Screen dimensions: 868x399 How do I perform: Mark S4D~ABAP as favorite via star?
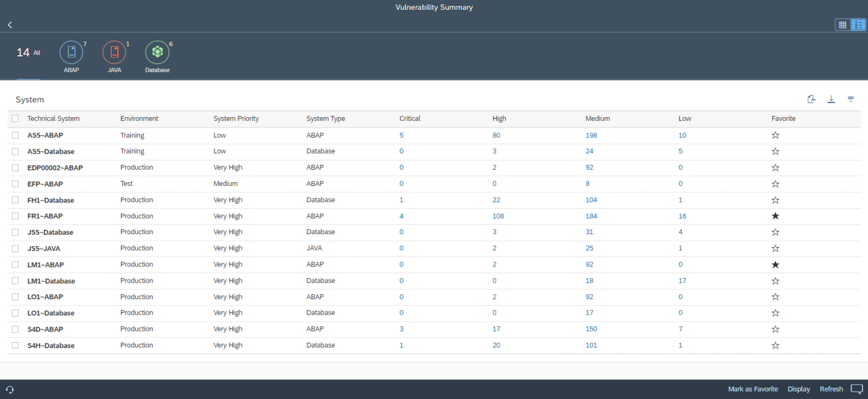774,328
